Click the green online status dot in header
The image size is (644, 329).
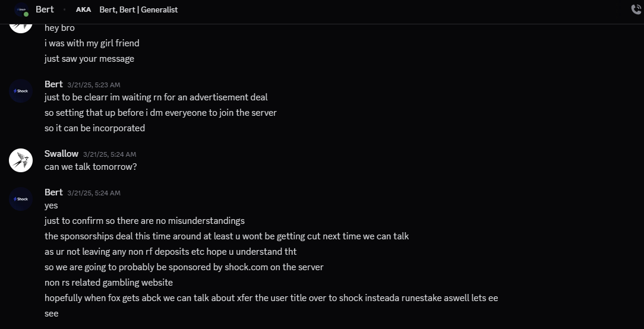(26, 14)
